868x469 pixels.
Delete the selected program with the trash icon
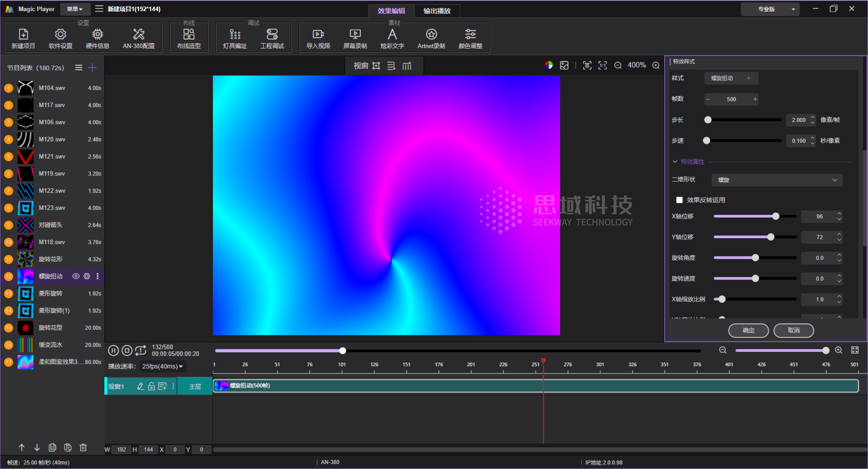[x=83, y=448]
